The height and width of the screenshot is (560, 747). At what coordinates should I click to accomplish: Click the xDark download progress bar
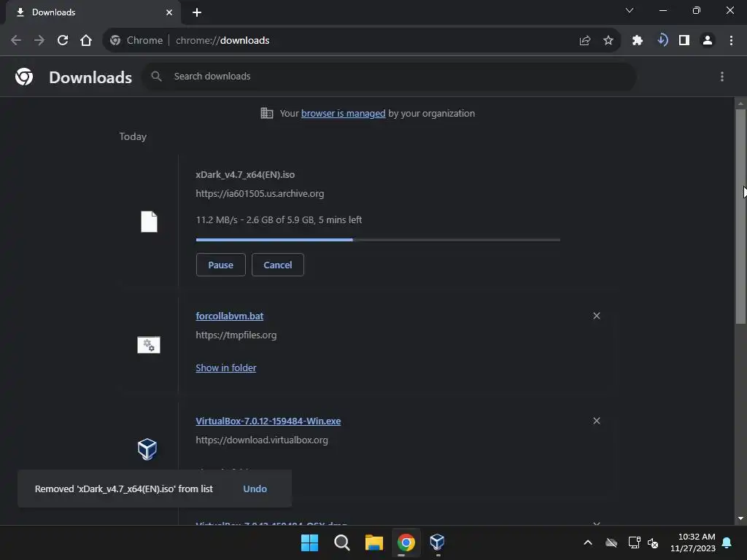[x=378, y=240]
